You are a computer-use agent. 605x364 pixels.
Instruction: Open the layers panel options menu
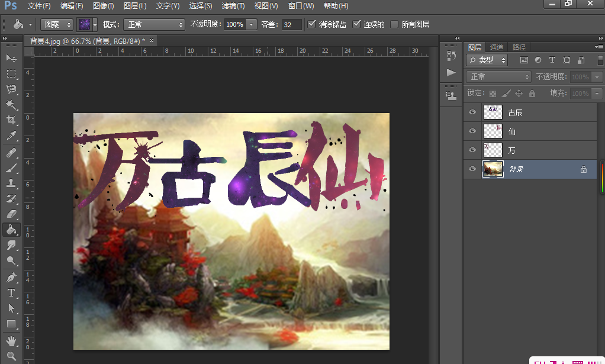click(599, 47)
